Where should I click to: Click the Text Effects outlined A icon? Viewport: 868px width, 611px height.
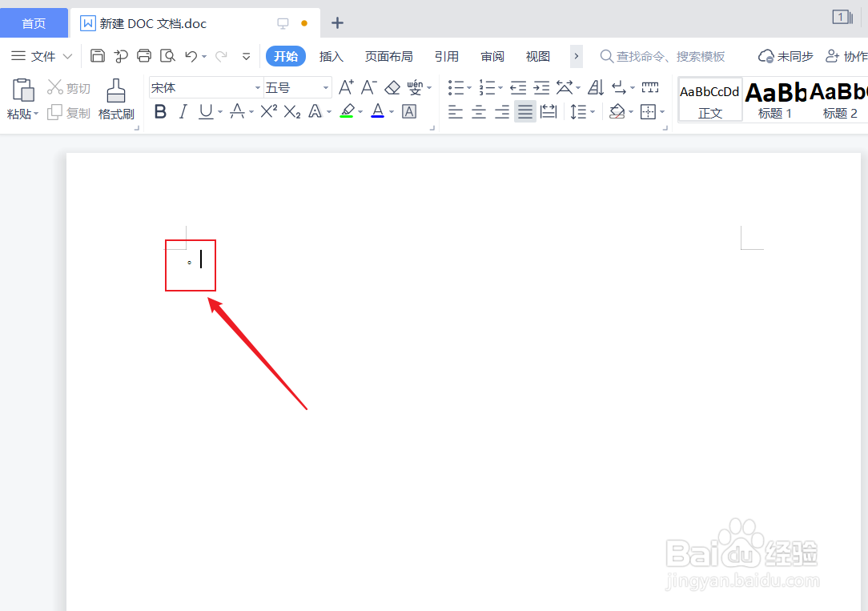(x=315, y=112)
